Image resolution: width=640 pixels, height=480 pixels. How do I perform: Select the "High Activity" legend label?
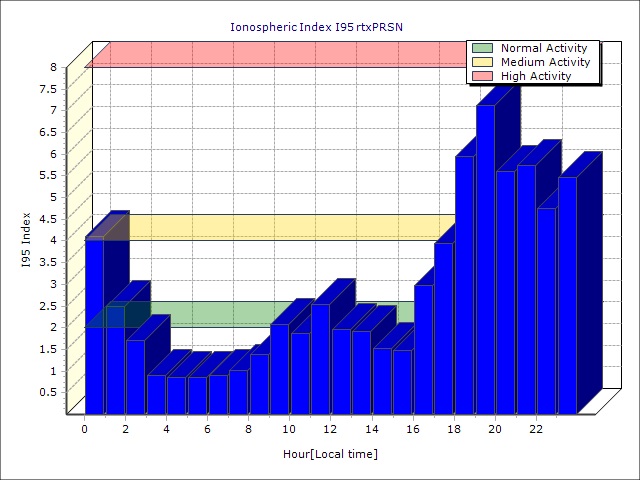tap(536, 76)
